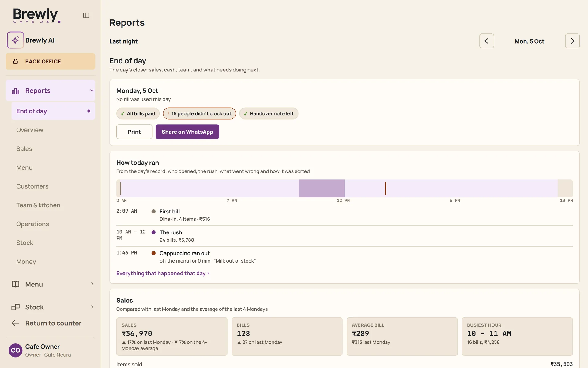Click the Menu book icon in sidebar
Viewport: 588px width, 368px height.
click(15, 284)
